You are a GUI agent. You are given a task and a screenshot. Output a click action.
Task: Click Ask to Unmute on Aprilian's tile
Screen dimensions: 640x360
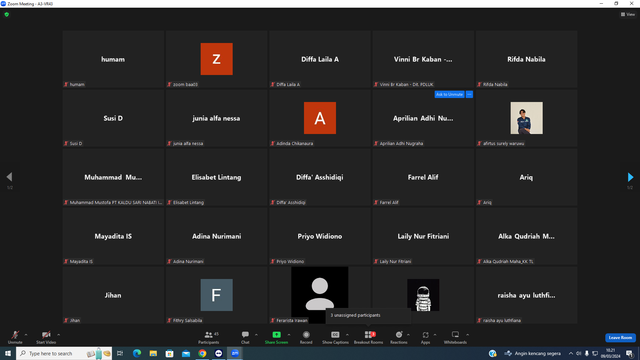coord(449,94)
